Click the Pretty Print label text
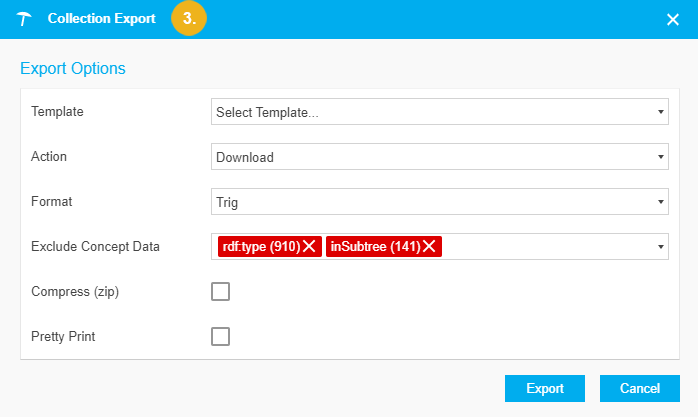The height and width of the screenshot is (417, 698). (x=62, y=337)
